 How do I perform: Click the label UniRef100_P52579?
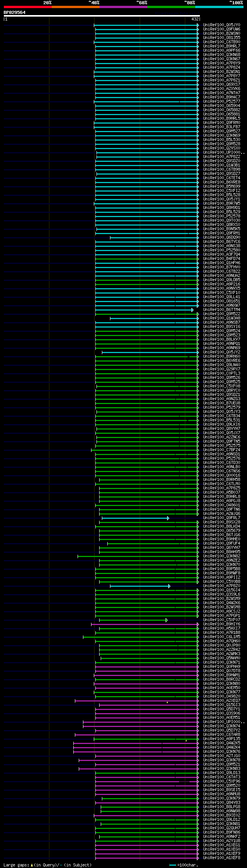tap(222, 407)
